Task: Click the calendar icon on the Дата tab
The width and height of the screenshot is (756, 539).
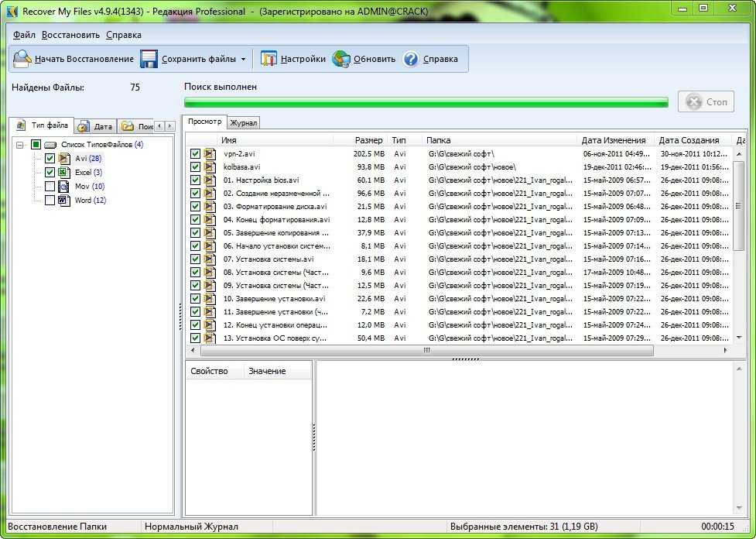Action: (x=84, y=126)
